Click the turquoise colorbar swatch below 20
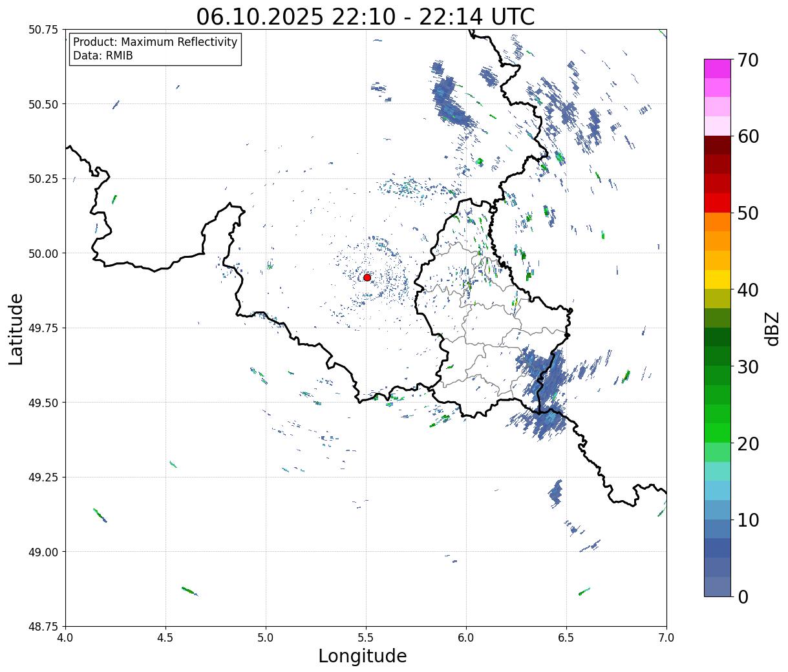Viewport: 788px width, 672px height. click(718, 472)
